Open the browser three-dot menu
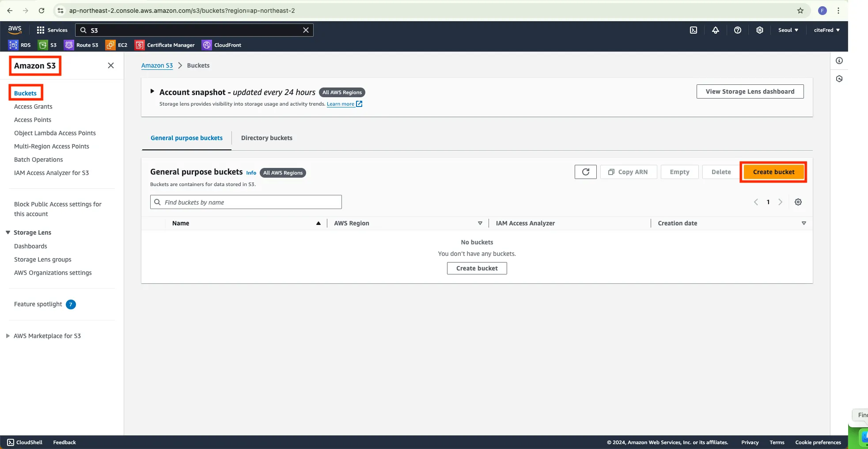Image resolution: width=868 pixels, height=449 pixels. 838,11
